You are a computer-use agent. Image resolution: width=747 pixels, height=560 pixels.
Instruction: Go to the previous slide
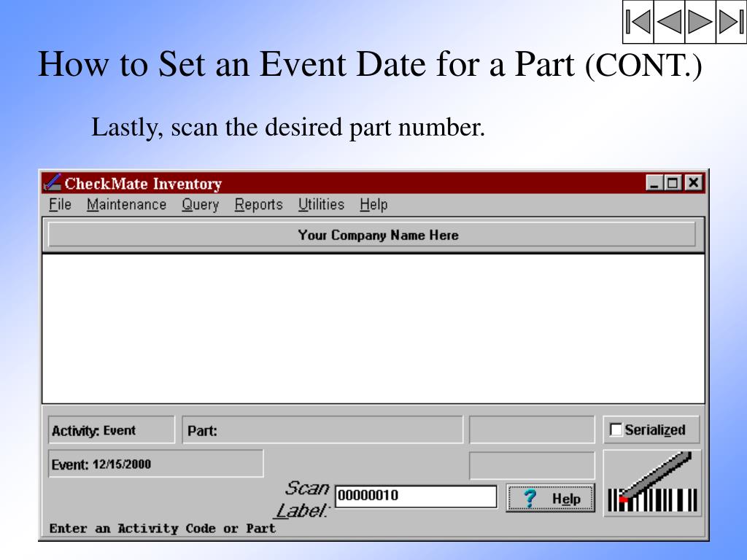click(669, 22)
